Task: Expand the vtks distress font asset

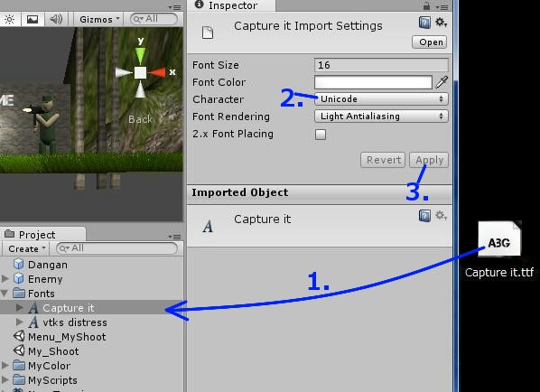Action: point(20,322)
